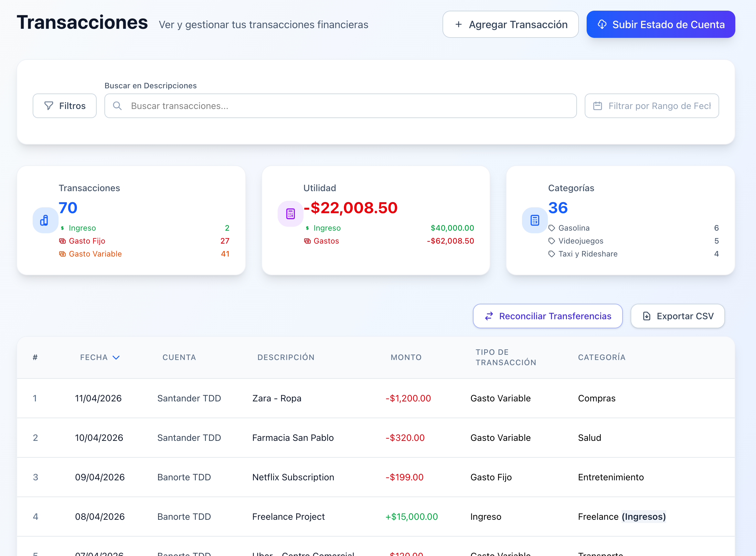This screenshot has width=756, height=556.
Task: Expand the Filtros panel
Action: (65, 106)
